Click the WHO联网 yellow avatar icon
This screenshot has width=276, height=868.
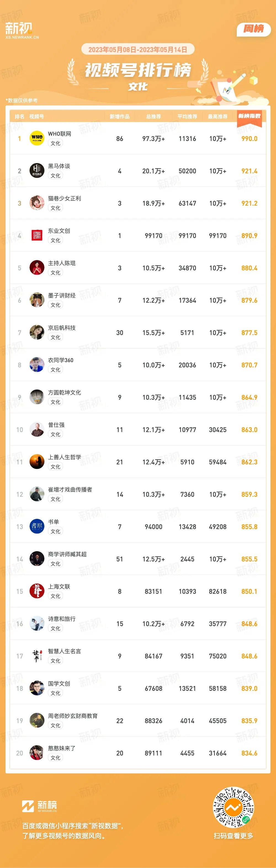[x=37, y=138]
